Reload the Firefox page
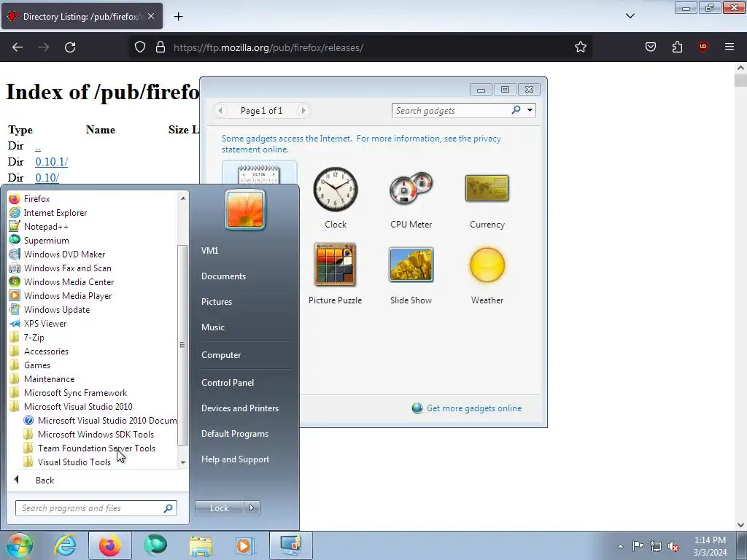The width and height of the screenshot is (747, 560). (70, 47)
